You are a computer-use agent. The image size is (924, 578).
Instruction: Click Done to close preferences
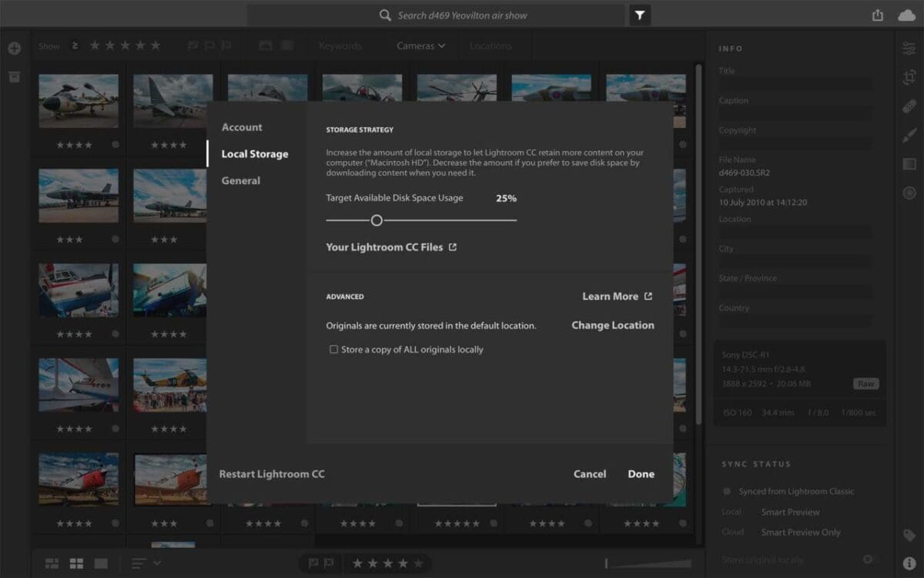pos(641,474)
